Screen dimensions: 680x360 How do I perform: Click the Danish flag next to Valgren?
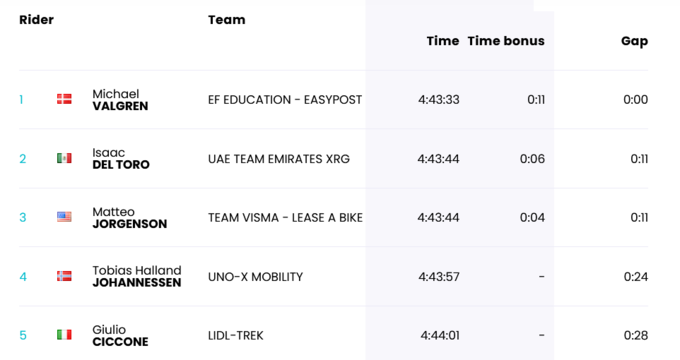tap(64, 99)
